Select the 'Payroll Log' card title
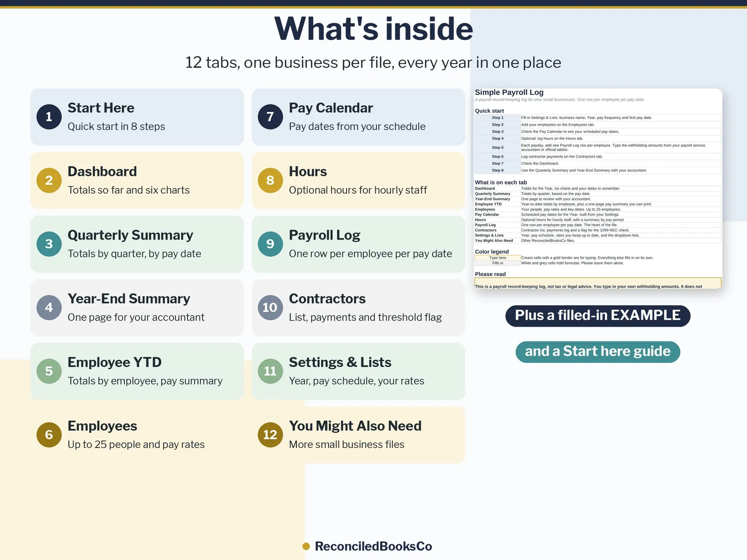This screenshot has width=747, height=560. (324, 235)
